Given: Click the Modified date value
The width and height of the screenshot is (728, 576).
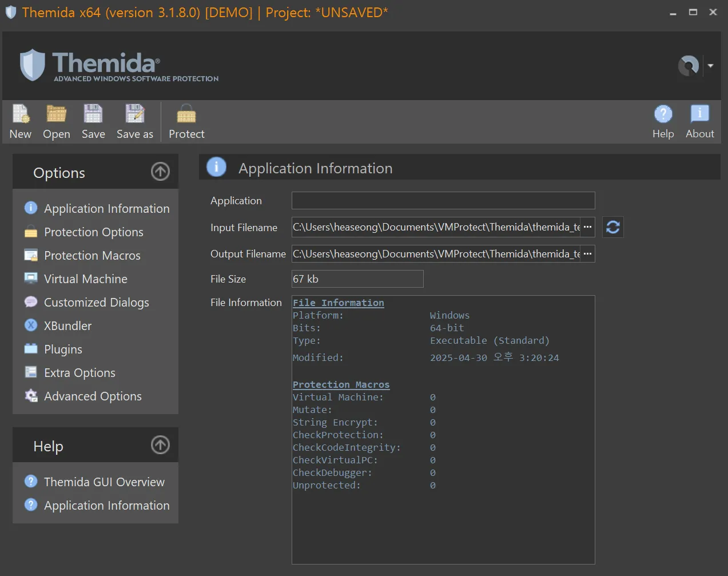Looking at the screenshot, I should (495, 357).
